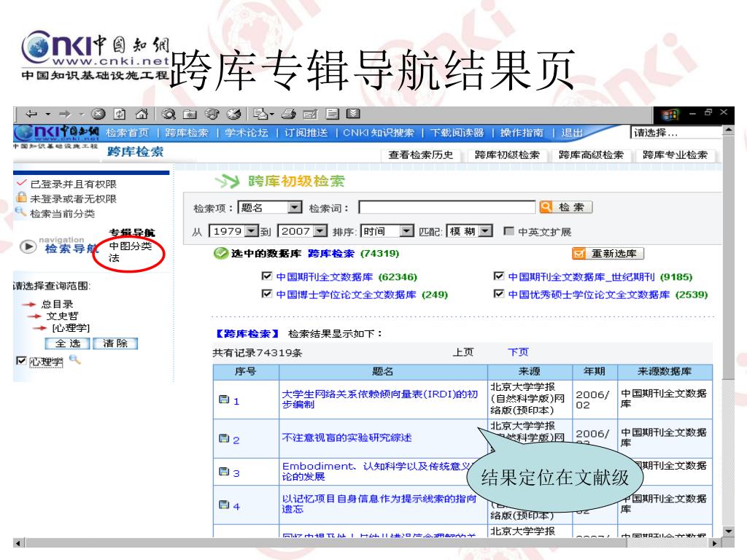Open the 请选择... dropdown in header
The image size is (747, 560).
coord(676,133)
